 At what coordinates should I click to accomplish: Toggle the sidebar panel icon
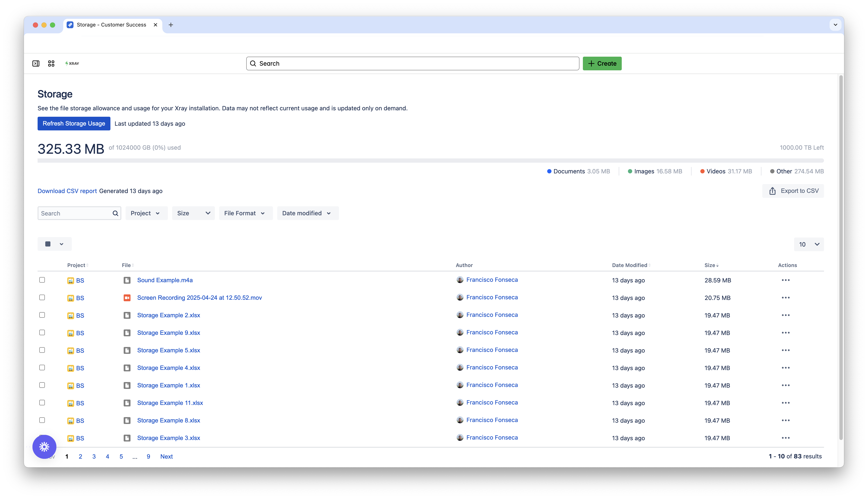36,63
